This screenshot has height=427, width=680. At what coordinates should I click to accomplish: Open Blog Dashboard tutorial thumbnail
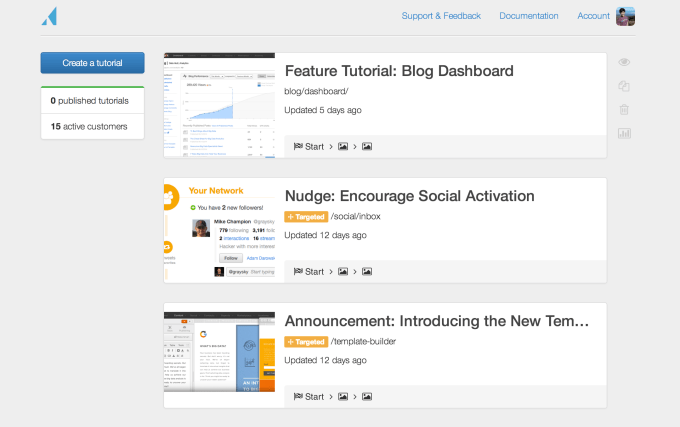[x=219, y=105]
